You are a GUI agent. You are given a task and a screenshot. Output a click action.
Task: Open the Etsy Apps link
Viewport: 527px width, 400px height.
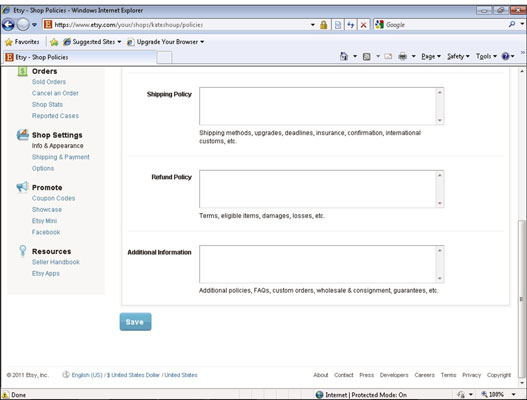coord(46,274)
